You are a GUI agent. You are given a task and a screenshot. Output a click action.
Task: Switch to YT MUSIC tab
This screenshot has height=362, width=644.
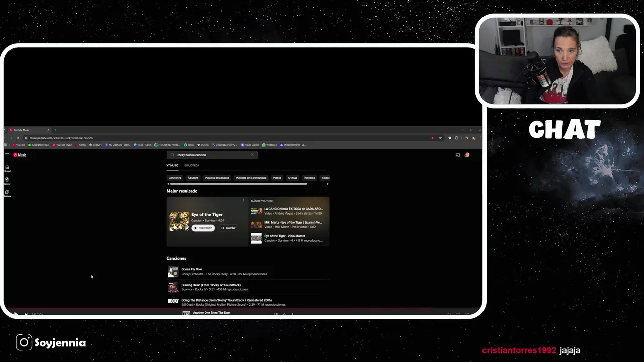pyautogui.click(x=172, y=165)
